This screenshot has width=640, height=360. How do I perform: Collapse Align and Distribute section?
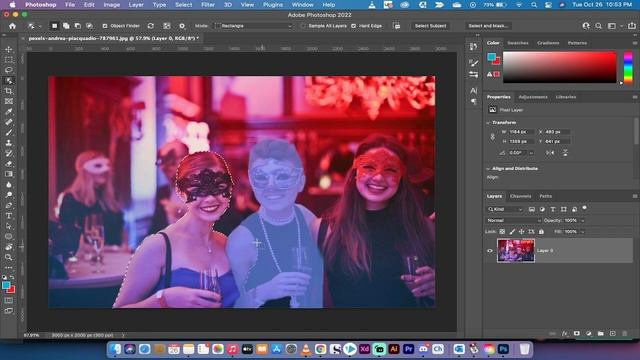point(488,169)
